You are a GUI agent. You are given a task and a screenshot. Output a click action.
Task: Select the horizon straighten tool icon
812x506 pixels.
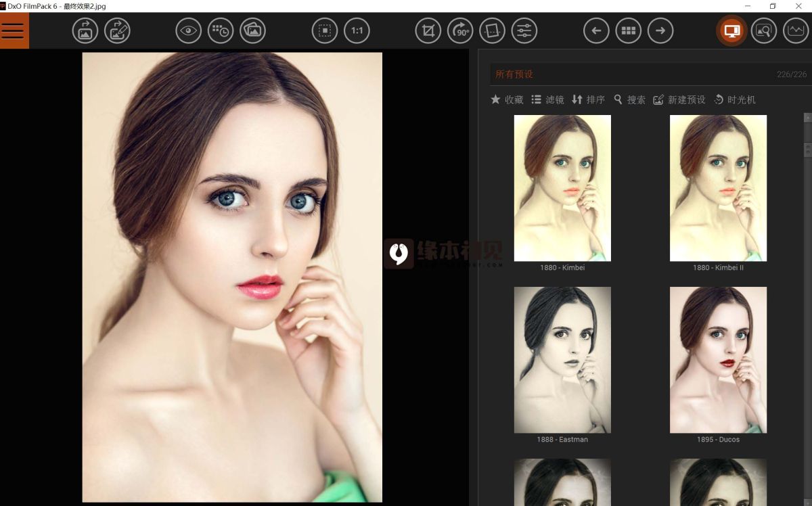pyautogui.click(x=492, y=30)
